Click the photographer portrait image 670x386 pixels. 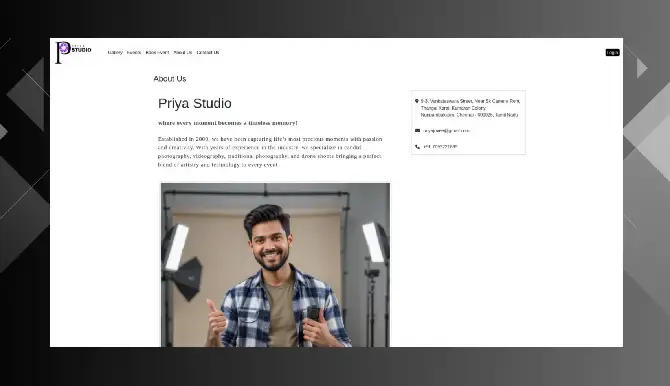[275, 265]
